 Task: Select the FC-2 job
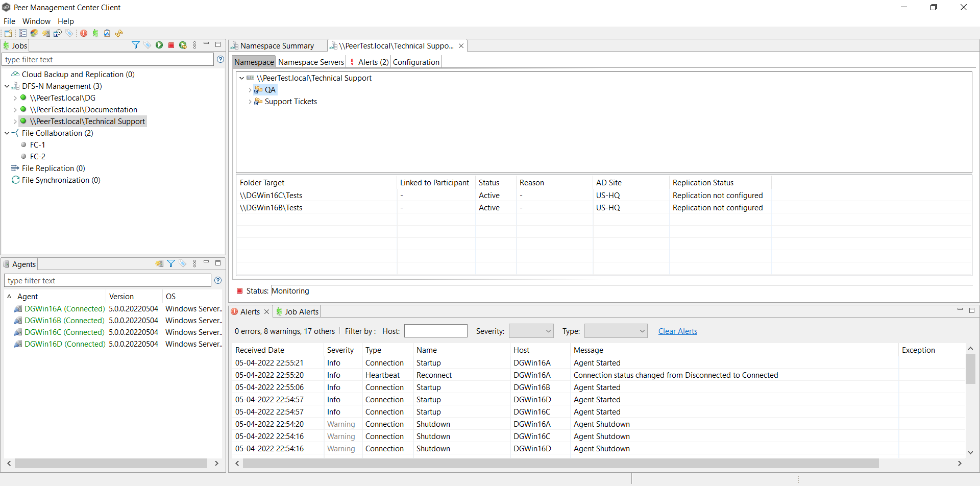[x=37, y=157]
